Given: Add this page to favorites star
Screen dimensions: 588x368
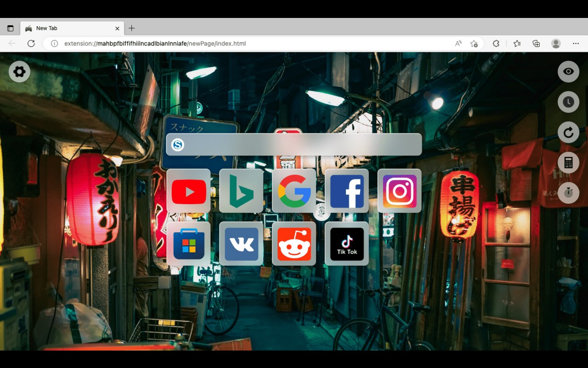Looking at the screenshot, I should click(474, 44).
